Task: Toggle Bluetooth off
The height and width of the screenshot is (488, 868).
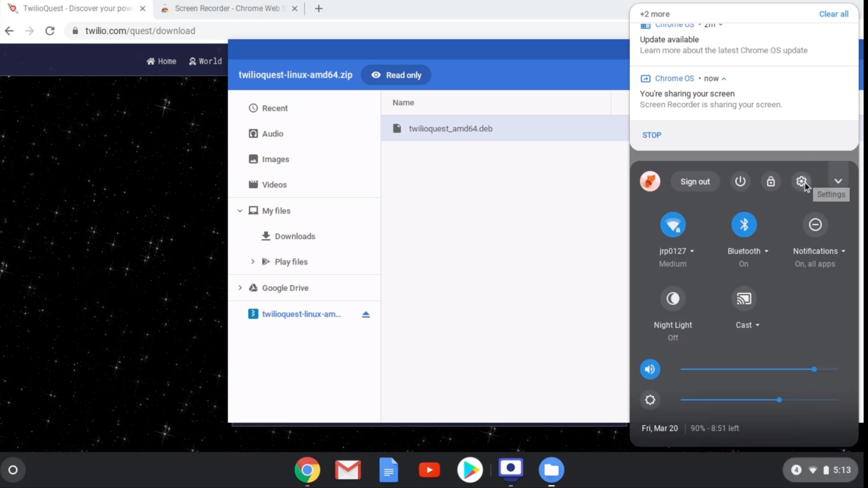Action: click(744, 224)
